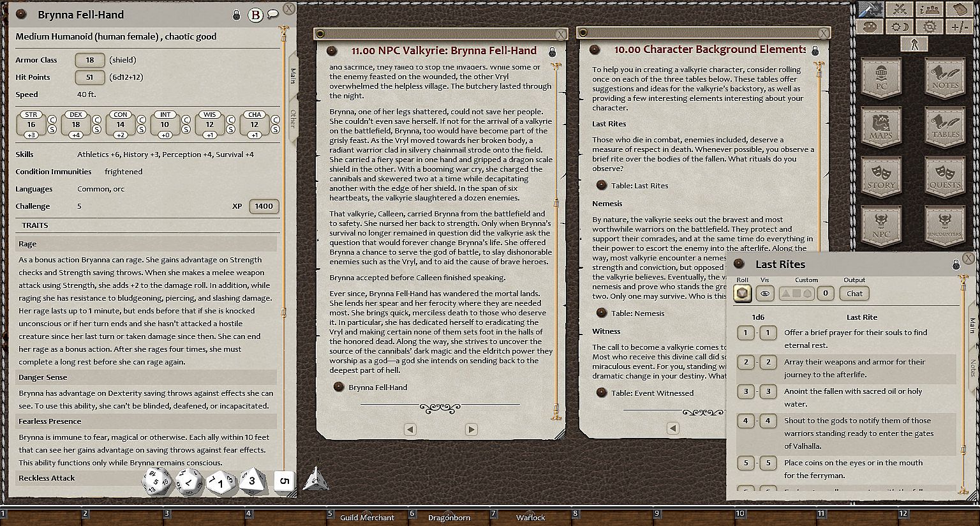Switch to Other tab on NPC sheet

pos(293,118)
